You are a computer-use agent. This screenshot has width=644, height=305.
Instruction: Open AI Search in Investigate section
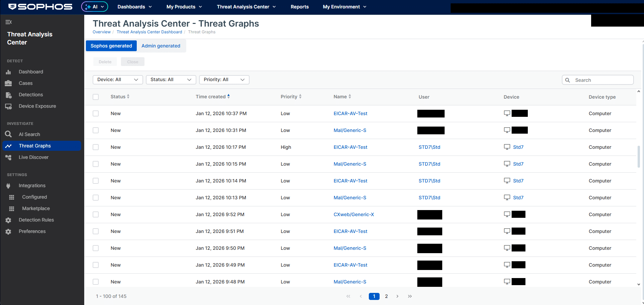coord(29,134)
